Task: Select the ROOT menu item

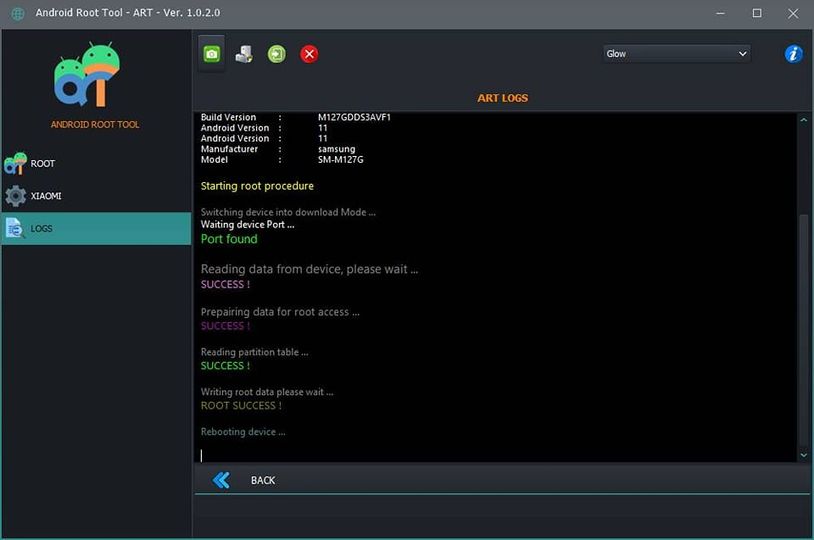Action: pyautogui.click(x=96, y=164)
